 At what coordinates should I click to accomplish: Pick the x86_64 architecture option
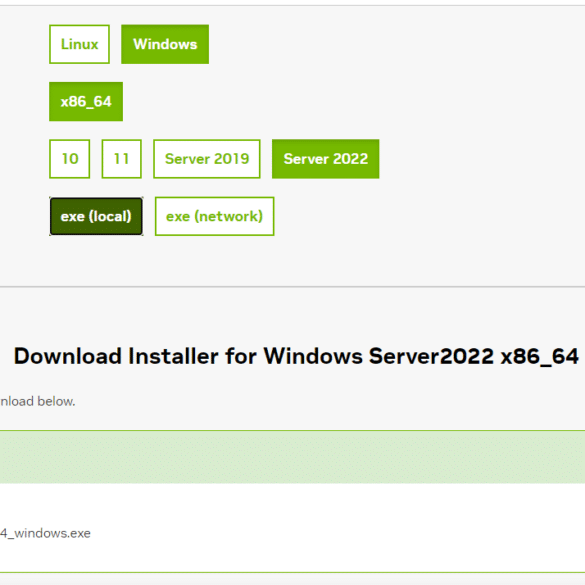pyautogui.click(x=86, y=101)
